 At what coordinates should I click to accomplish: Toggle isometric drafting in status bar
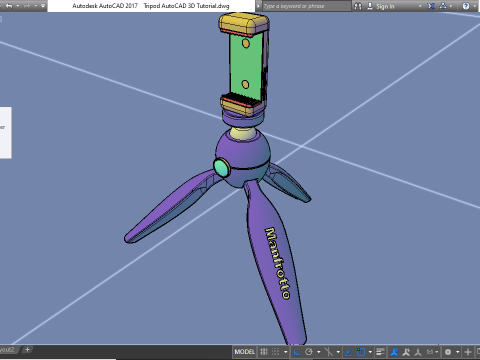pos(329,352)
